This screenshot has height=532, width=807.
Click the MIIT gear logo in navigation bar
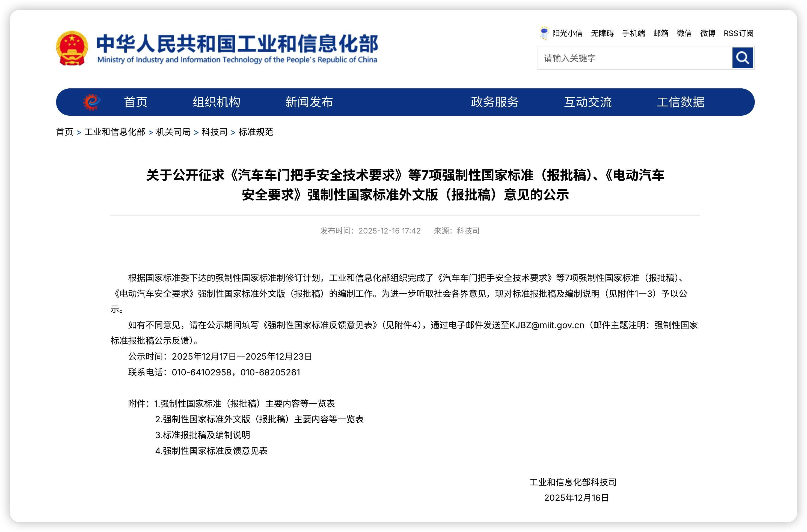92,101
